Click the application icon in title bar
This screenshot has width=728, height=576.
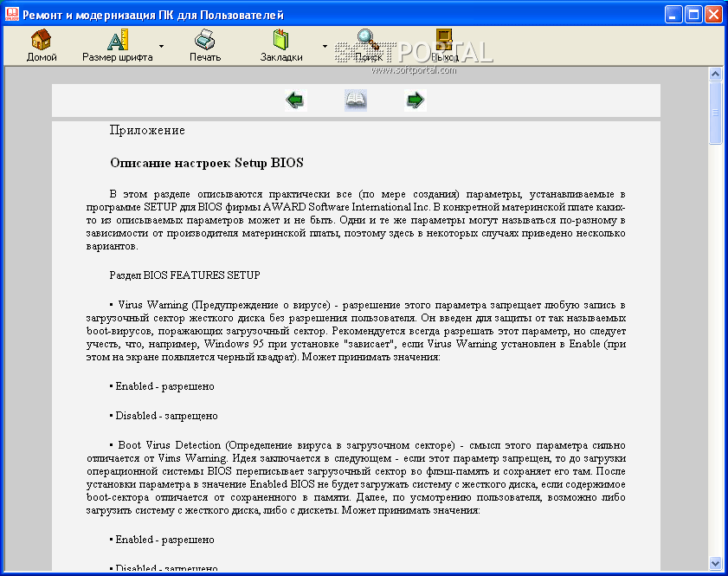click(x=11, y=15)
